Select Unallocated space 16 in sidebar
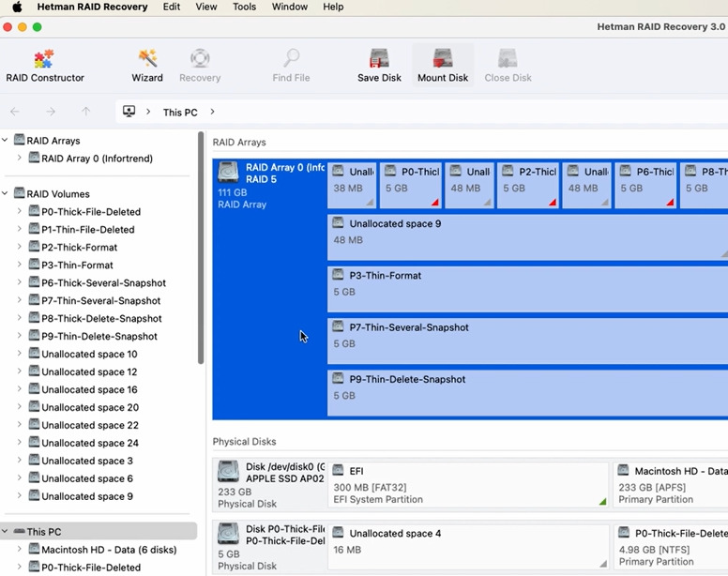 point(89,389)
